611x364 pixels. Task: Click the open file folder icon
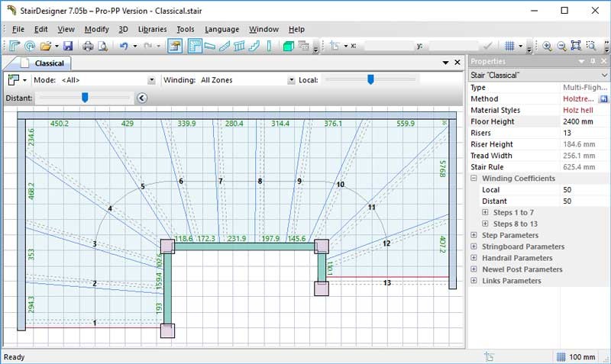[x=46, y=46]
